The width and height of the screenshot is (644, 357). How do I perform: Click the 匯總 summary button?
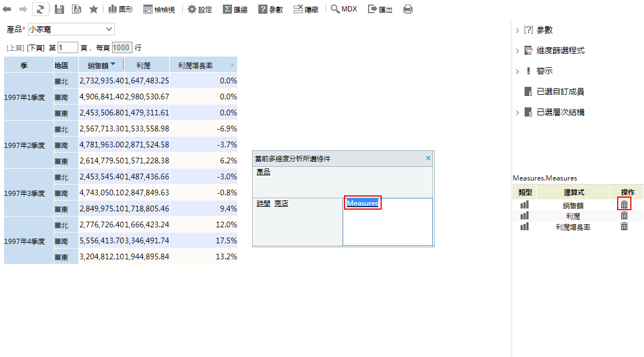(235, 9)
